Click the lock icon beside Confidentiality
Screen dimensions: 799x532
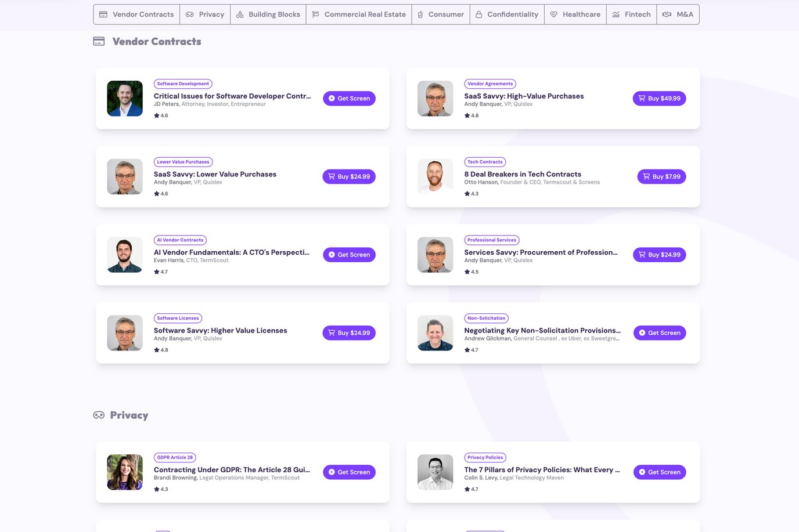479,14
